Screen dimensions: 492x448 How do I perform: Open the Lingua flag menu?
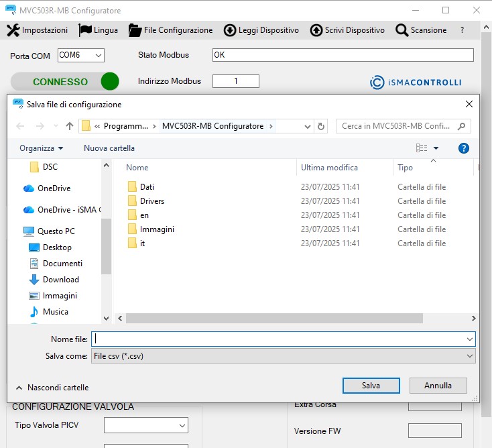[85, 30]
